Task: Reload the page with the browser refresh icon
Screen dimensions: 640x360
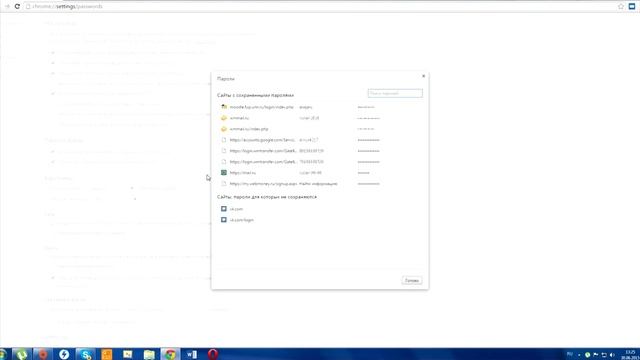Action: [17, 6]
